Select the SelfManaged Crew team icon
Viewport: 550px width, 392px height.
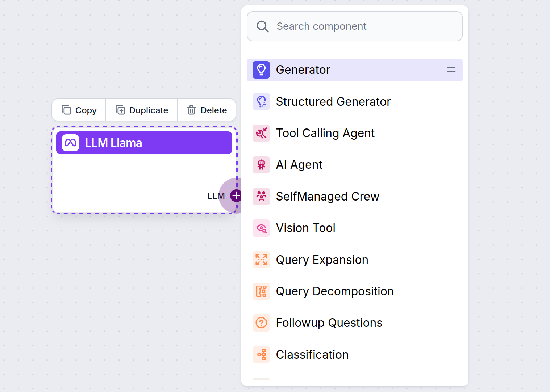tap(261, 196)
